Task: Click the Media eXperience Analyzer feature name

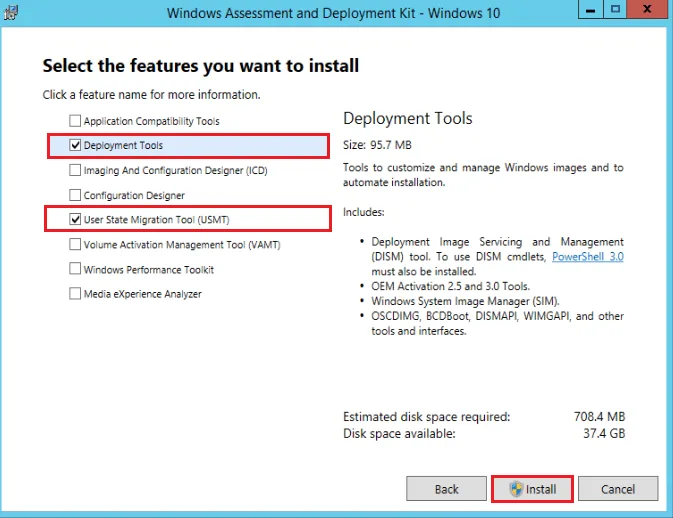Action: (x=142, y=294)
